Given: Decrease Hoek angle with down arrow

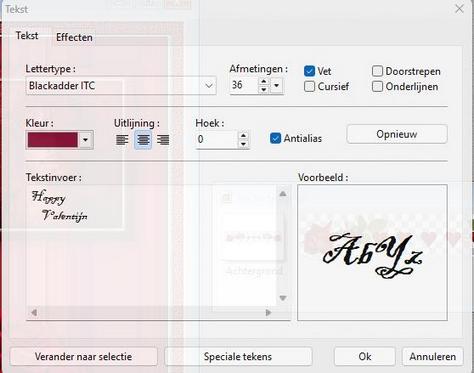Looking at the screenshot, I should [243, 144].
